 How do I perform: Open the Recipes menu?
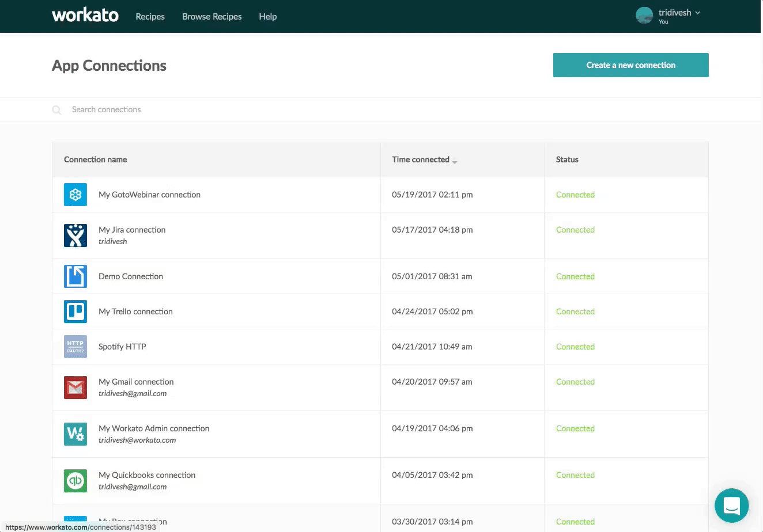pos(150,17)
